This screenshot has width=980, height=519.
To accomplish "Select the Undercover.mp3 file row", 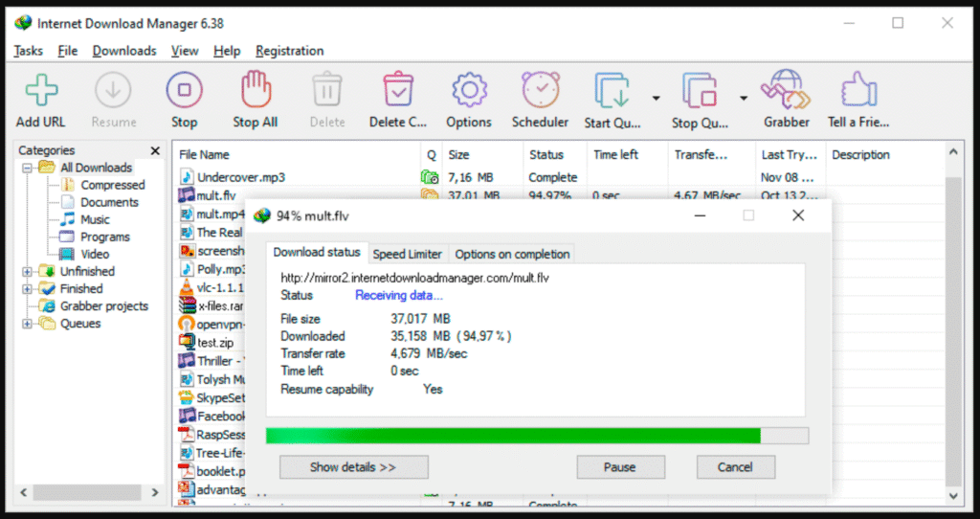I will (x=240, y=177).
